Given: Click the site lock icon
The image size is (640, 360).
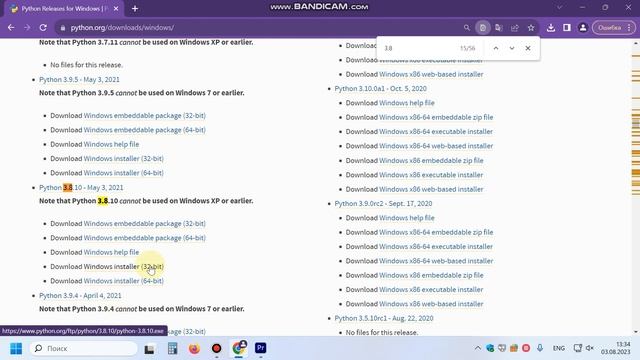Looking at the screenshot, I should [x=63, y=28].
